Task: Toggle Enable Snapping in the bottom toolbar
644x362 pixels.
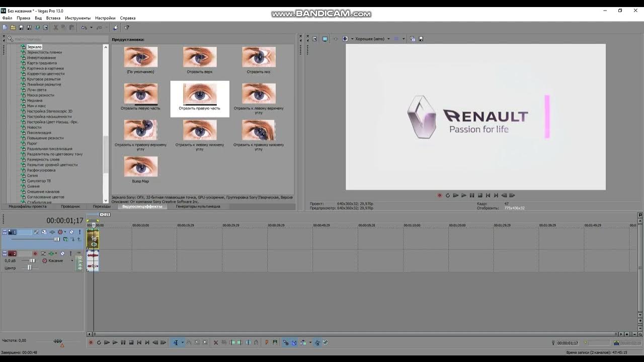Action: [x=286, y=342]
